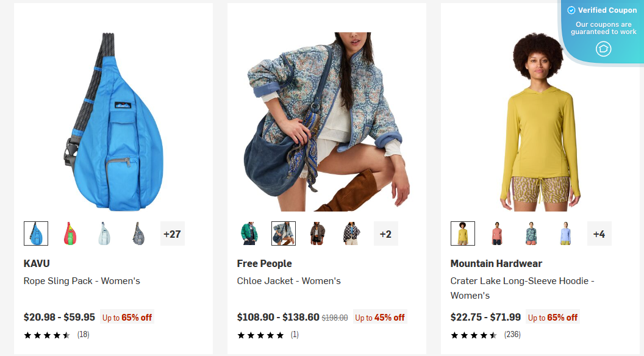This screenshot has width=644, height=356.
Task: Reveal the +4 additional hoodie colors
Action: 599,233
